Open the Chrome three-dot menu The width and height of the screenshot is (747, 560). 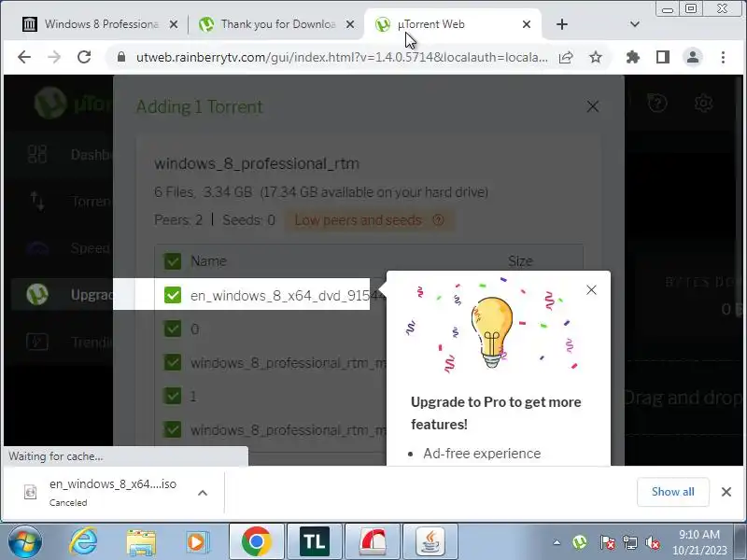(723, 58)
